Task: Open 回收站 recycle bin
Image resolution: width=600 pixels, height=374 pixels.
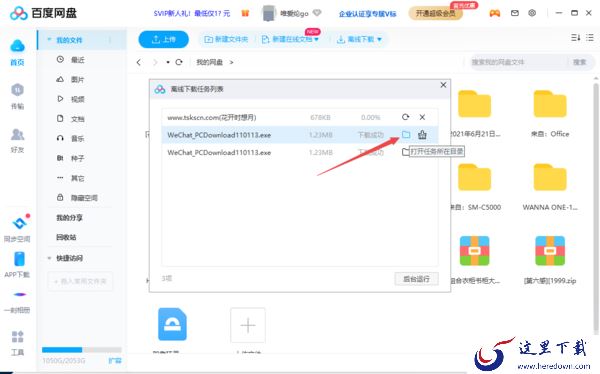Action: click(66, 237)
